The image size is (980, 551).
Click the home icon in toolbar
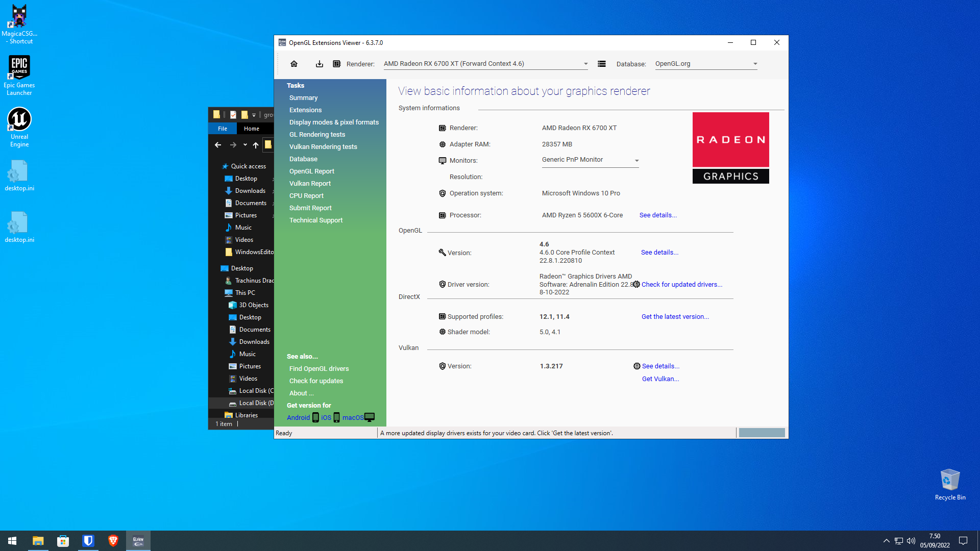click(x=294, y=64)
